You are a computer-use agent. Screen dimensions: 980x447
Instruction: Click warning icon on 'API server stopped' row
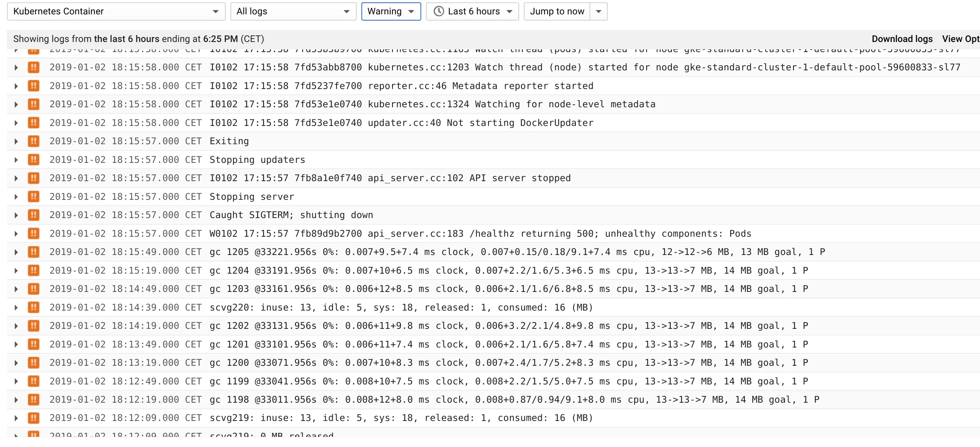coord(34,178)
